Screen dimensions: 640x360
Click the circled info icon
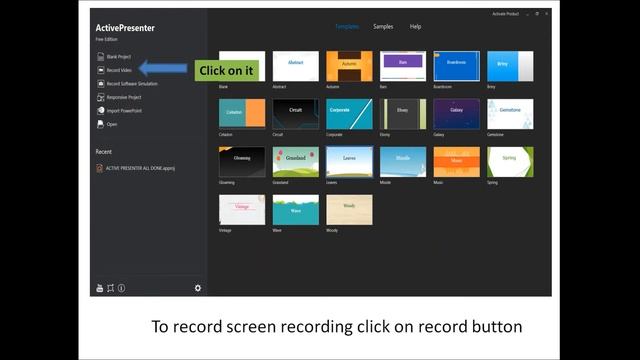click(x=121, y=288)
